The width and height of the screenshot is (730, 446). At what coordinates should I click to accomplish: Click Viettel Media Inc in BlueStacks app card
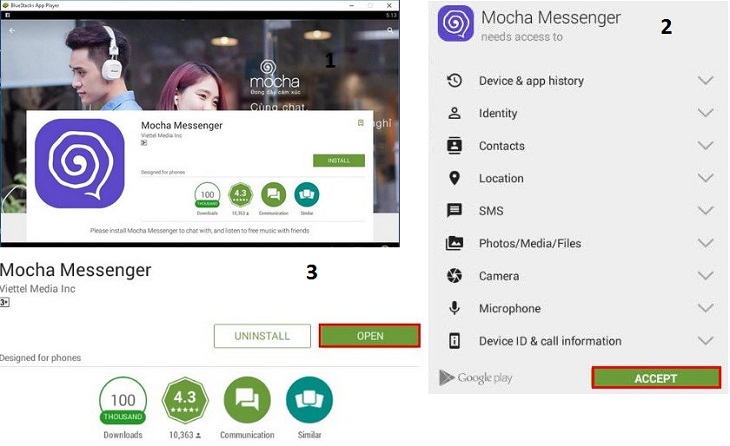tap(162, 135)
